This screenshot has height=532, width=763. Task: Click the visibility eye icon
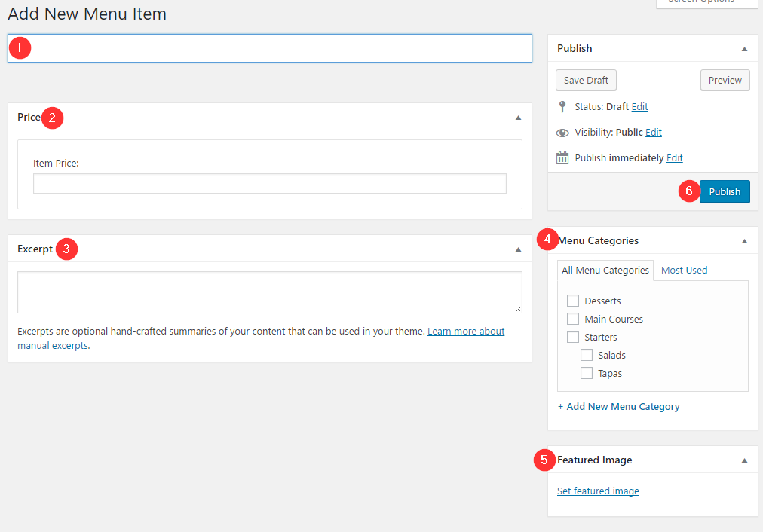(x=562, y=133)
